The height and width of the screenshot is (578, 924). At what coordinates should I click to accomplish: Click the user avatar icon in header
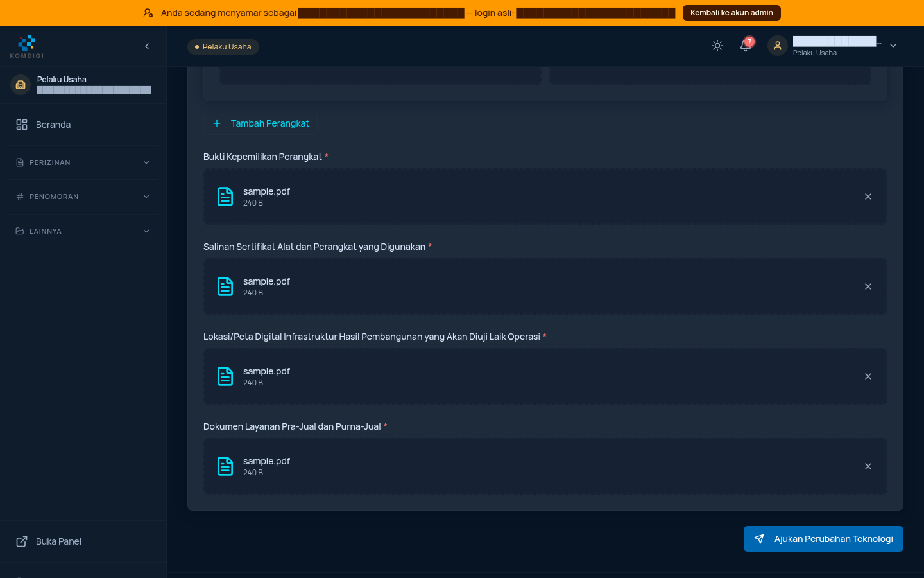tap(778, 46)
